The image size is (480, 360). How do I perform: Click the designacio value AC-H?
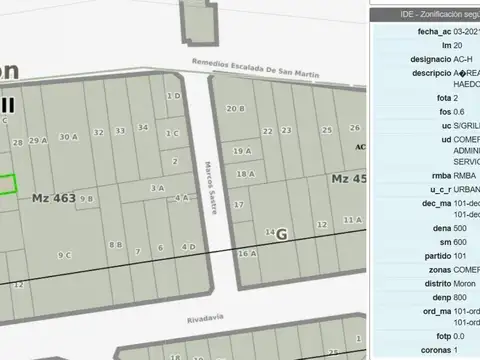tap(463, 59)
